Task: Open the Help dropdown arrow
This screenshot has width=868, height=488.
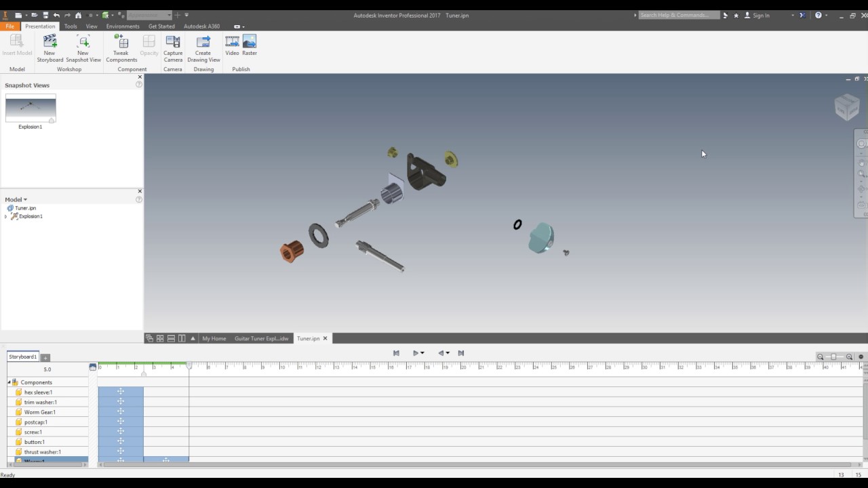Action: point(826,15)
